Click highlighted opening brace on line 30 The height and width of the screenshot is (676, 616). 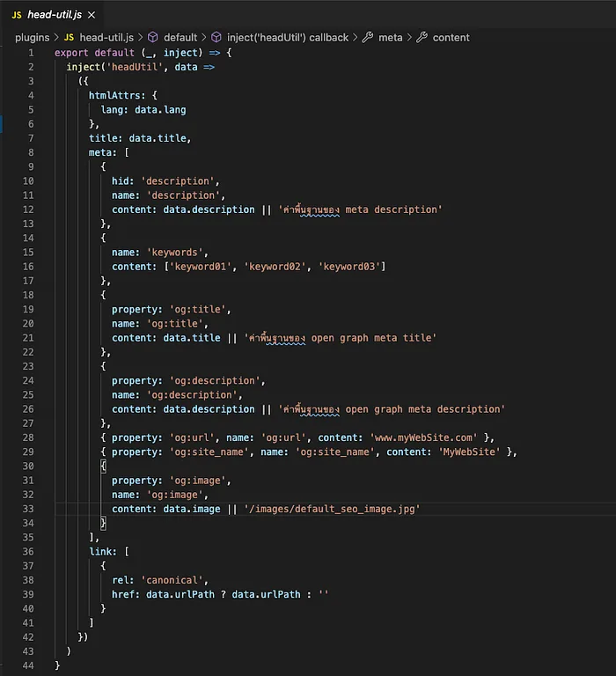(104, 466)
